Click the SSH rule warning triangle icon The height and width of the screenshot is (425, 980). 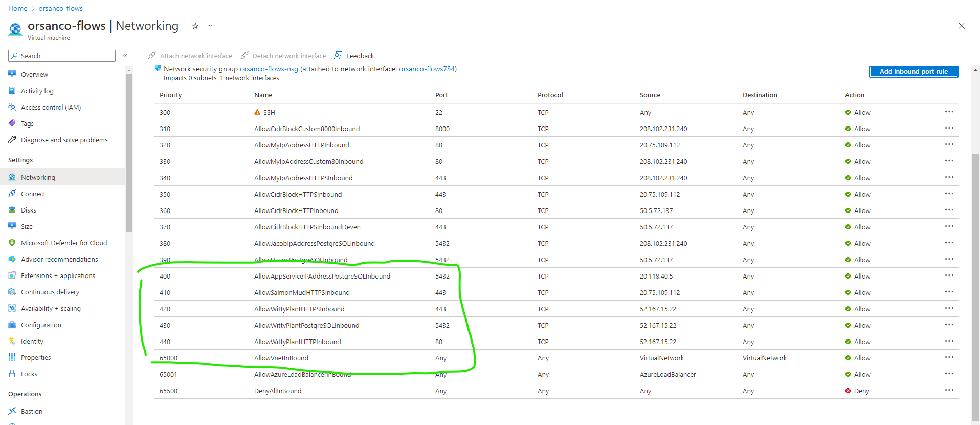pyautogui.click(x=257, y=112)
